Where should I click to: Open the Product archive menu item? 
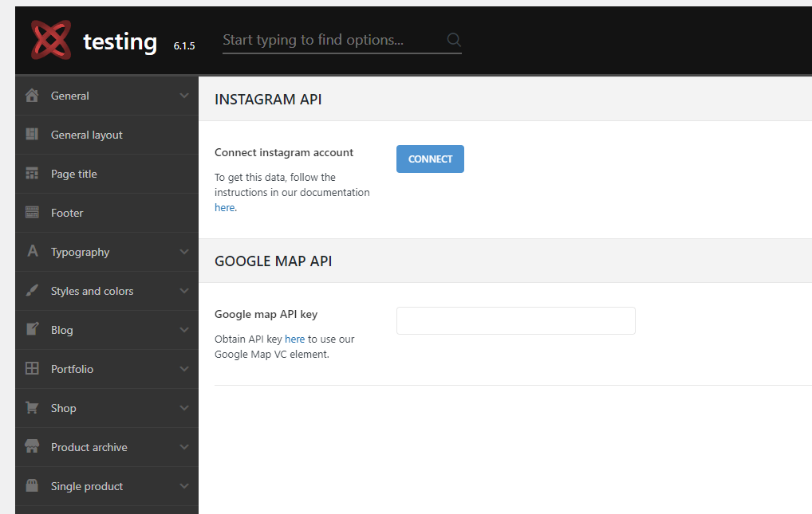click(107, 447)
